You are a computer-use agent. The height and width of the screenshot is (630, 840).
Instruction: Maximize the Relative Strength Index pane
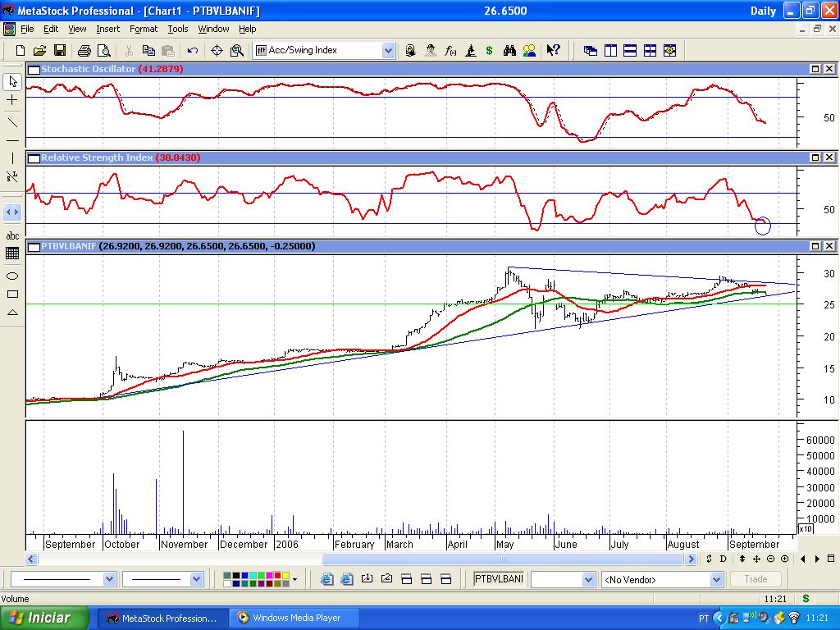click(x=816, y=157)
